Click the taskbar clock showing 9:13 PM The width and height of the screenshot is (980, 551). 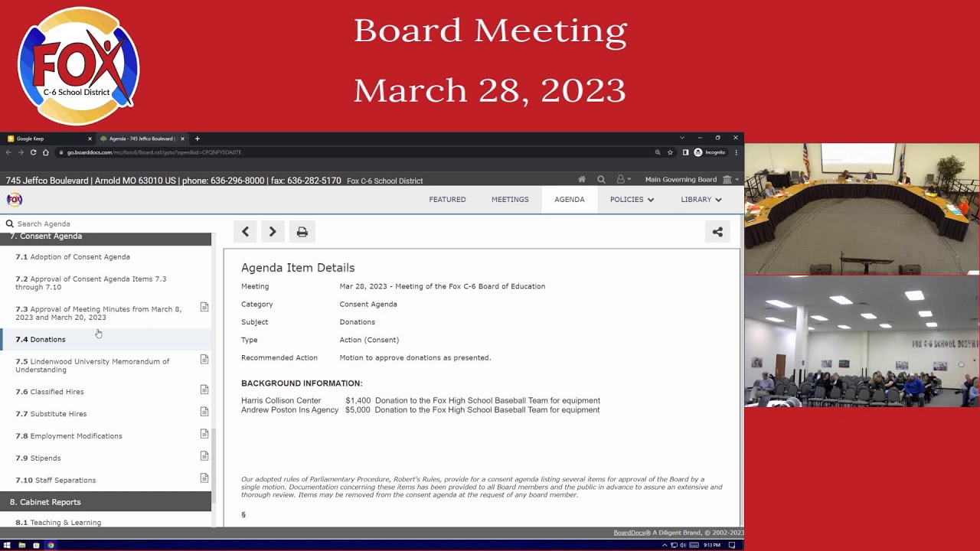712,545
